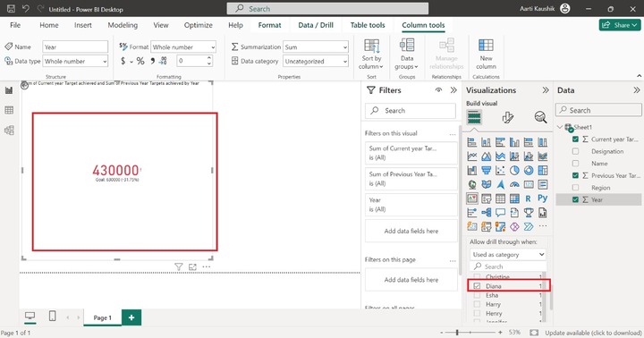Image resolution: width=644 pixels, height=338 pixels.
Task: Select the Decomposition tree visual
Action: click(487, 213)
